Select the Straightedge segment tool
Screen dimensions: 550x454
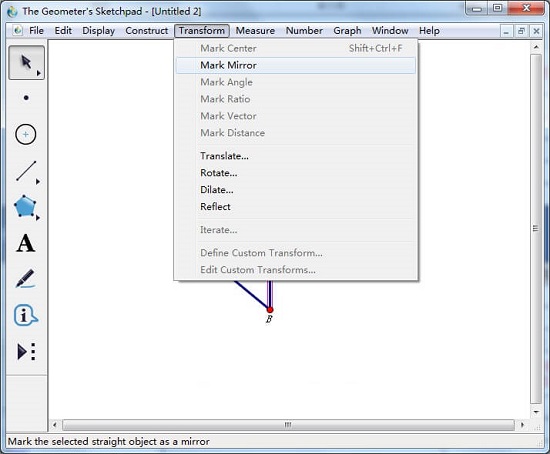pos(26,171)
